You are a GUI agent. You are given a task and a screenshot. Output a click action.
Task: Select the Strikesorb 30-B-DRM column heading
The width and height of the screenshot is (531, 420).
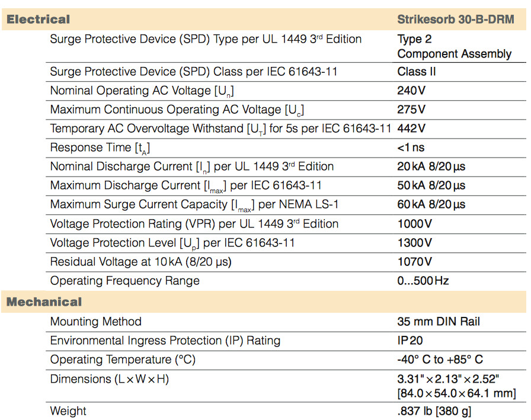click(455, 20)
